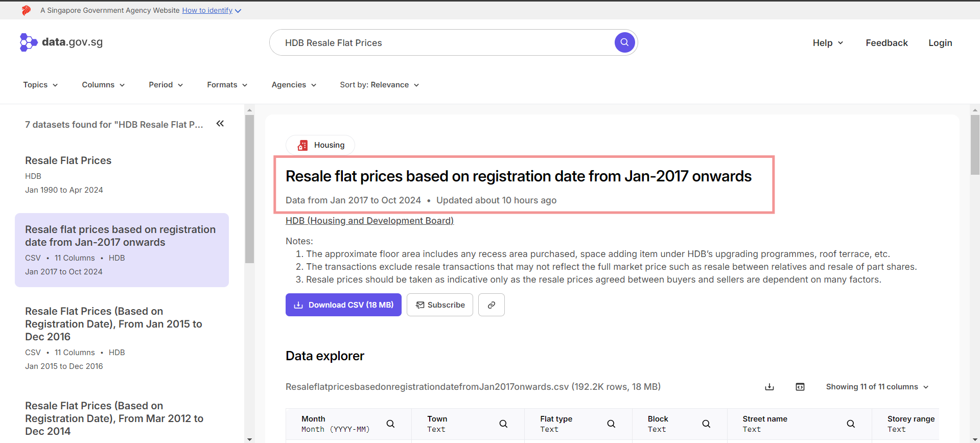Open the Help menu
The width and height of the screenshot is (980, 443).
827,43
